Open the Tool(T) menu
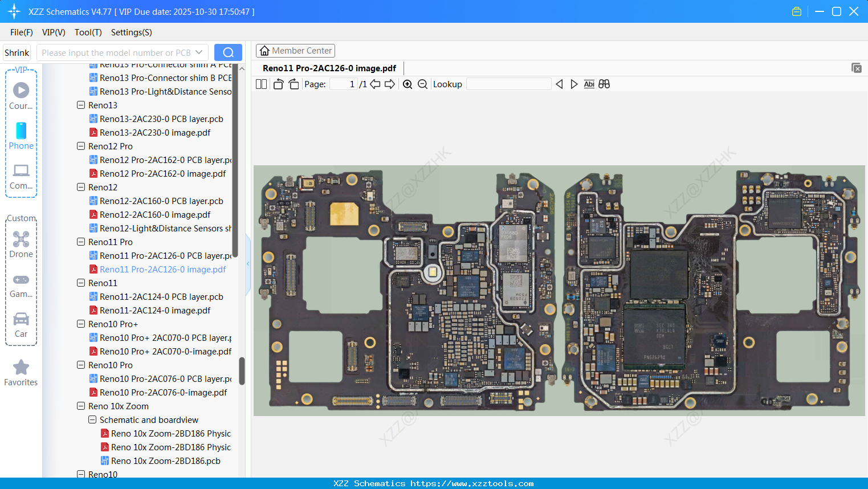 click(88, 32)
